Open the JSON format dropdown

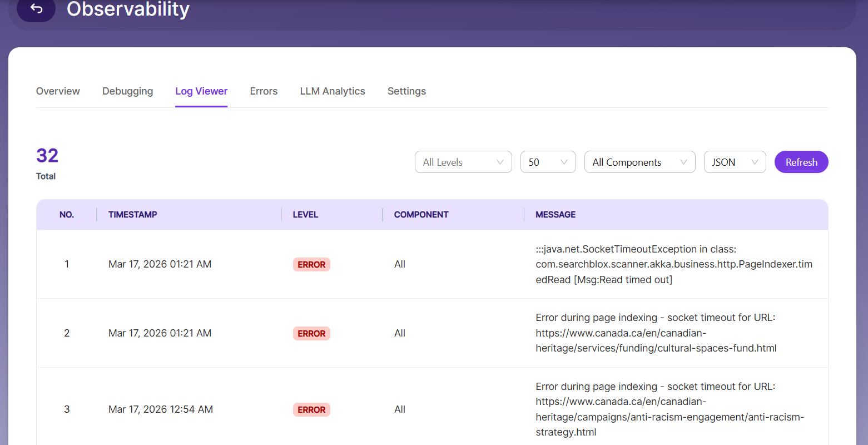pos(735,162)
